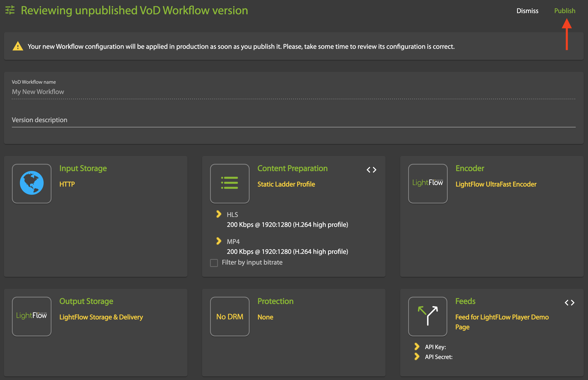Click the Encoder LightFlow logo tile
The height and width of the screenshot is (380, 588).
[x=428, y=183]
